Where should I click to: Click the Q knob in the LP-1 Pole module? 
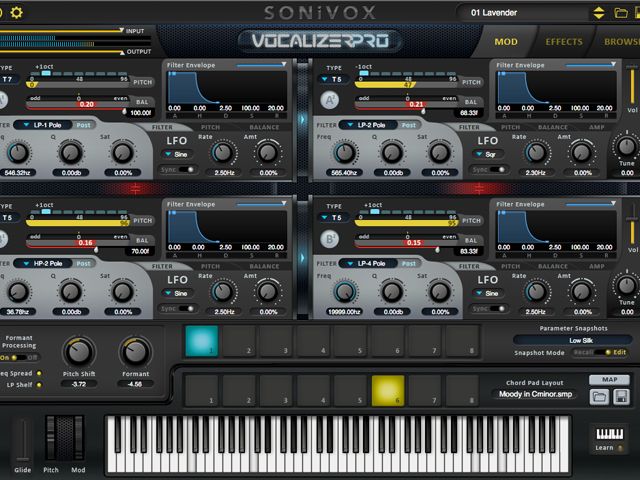pos(71,153)
